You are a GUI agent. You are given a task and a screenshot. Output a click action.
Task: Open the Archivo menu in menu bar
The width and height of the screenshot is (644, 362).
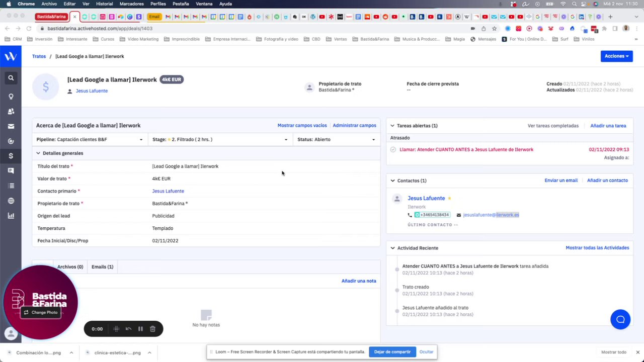tap(49, 4)
